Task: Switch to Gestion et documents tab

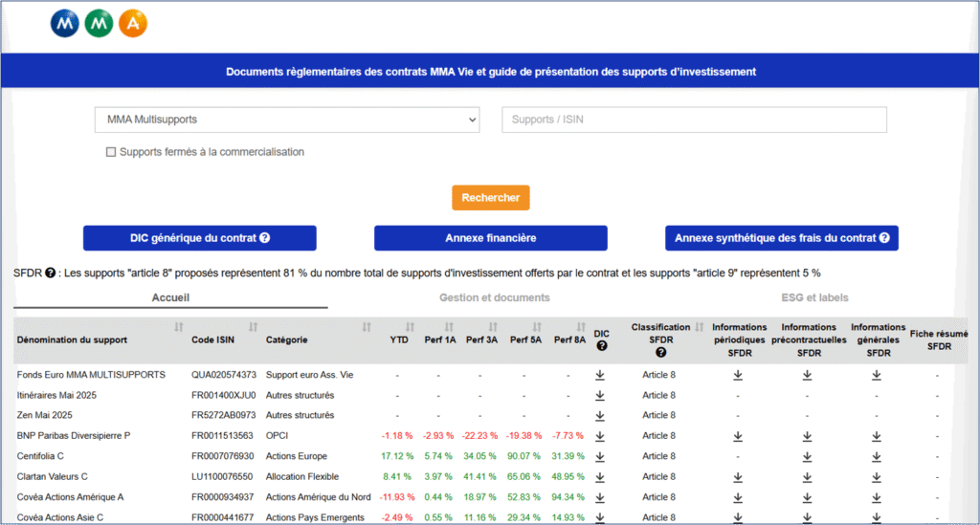Action: point(495,297)
